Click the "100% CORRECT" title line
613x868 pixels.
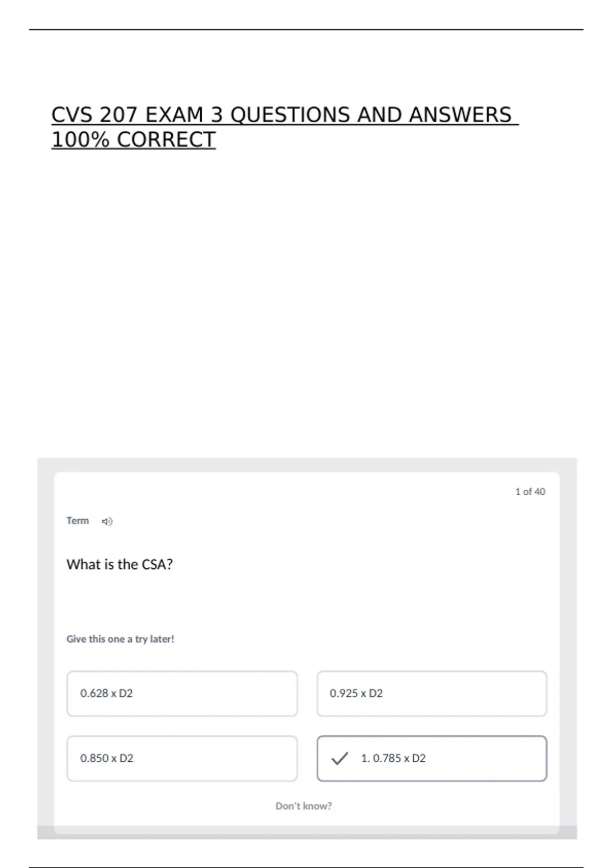133,139
